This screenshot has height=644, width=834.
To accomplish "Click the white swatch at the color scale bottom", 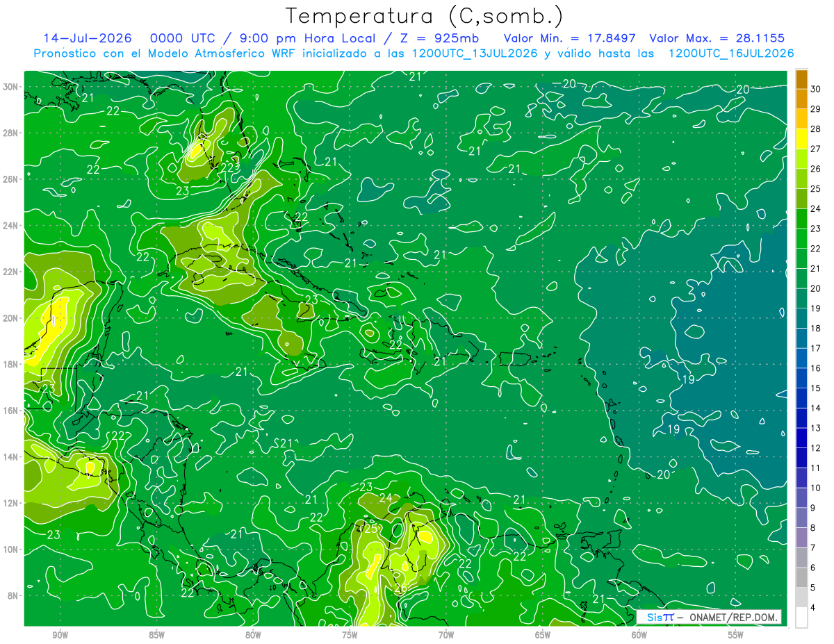I will [x=801, y=618].
